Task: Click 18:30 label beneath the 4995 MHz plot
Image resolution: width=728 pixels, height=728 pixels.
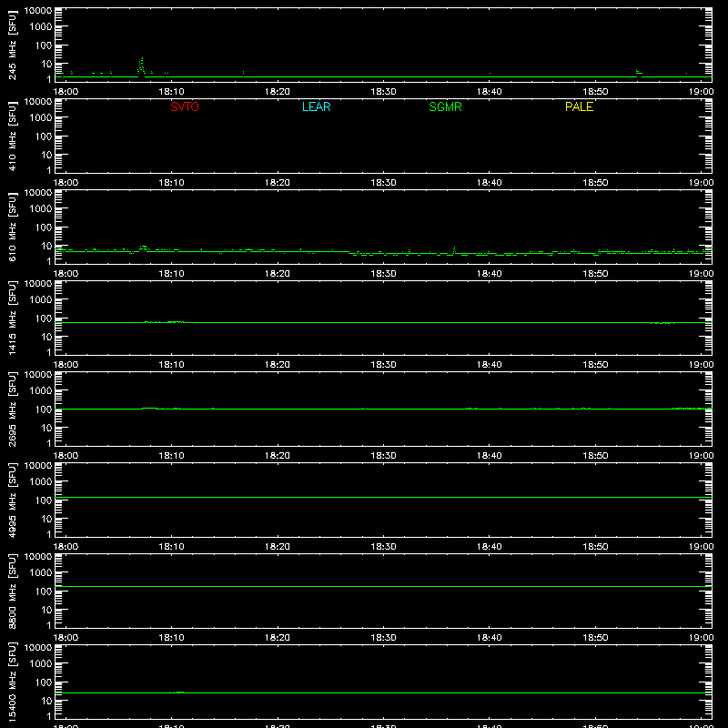Action: (x=383, y=547)
